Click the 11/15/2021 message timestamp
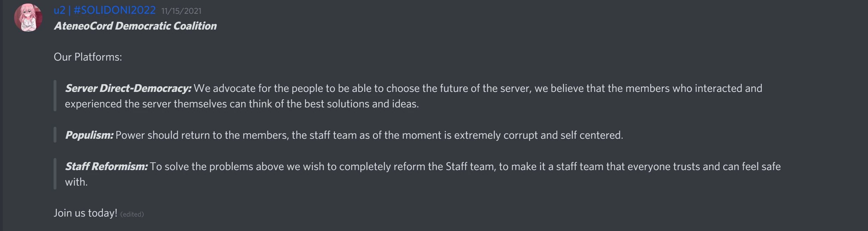 tap(181, 11)
